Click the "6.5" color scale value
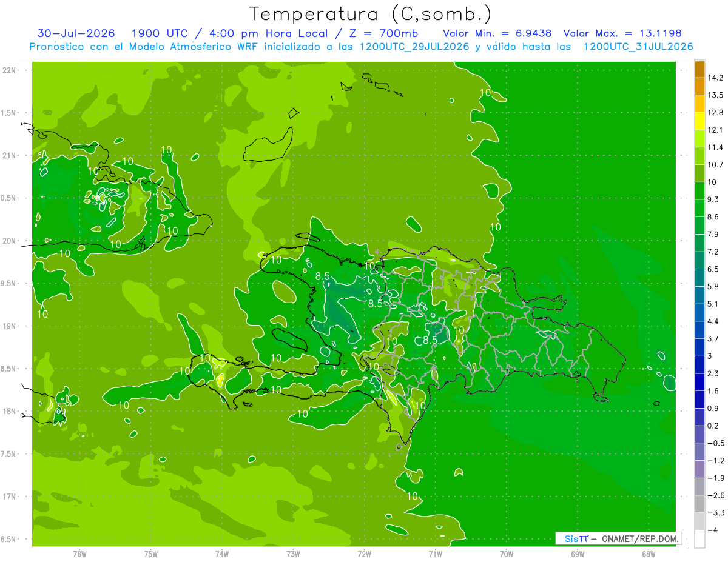This screenshot has width=728, height=562. [714, 269]
